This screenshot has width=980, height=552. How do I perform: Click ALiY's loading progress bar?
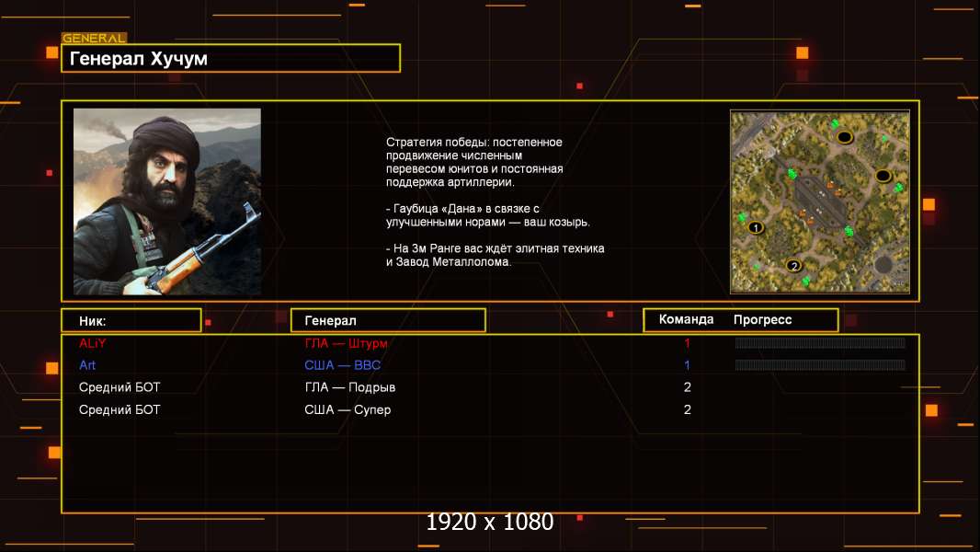point(820,342)
